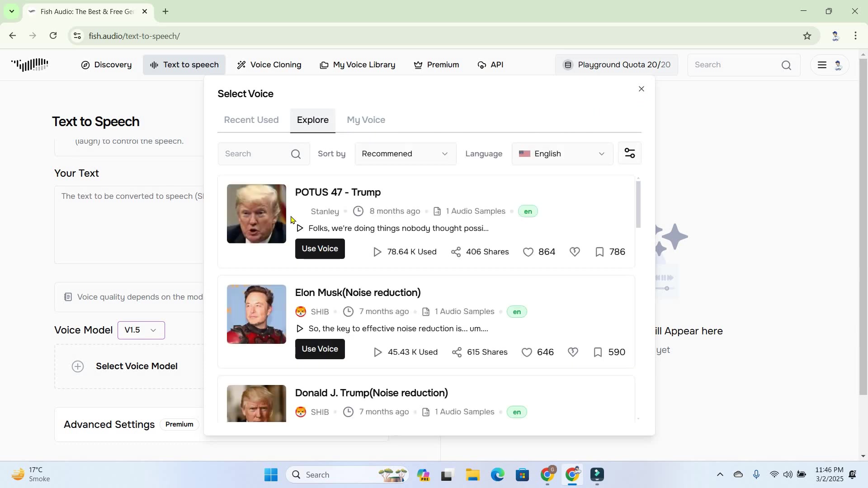This screenshot has width=868, height=488.
Task: Open Windows Start menu
Action: [271, 475]
